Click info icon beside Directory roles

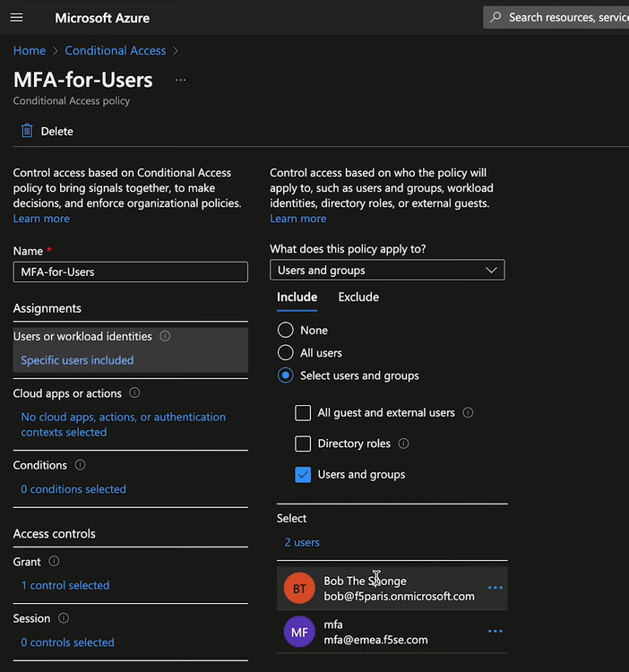point(403,444)
